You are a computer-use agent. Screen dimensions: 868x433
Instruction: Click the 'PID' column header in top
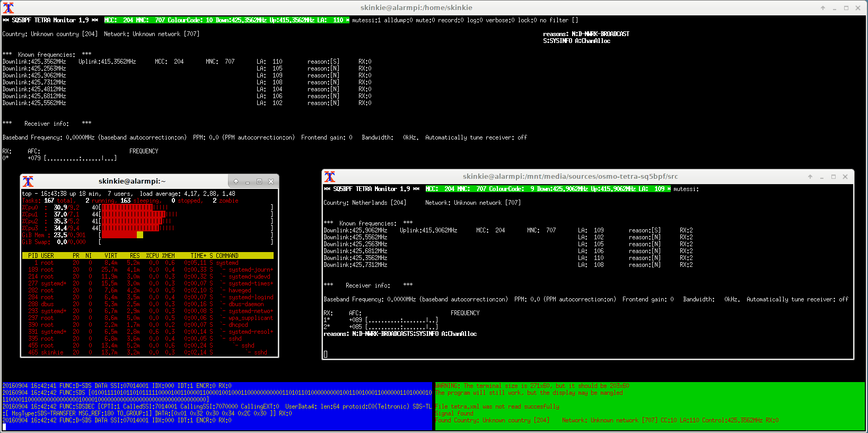[33, 256]
